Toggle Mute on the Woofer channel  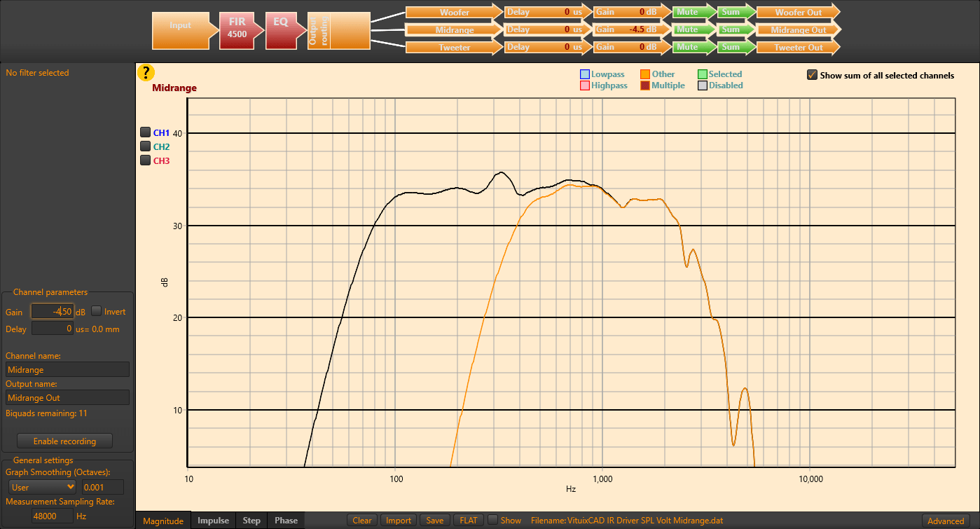[693, 12]
